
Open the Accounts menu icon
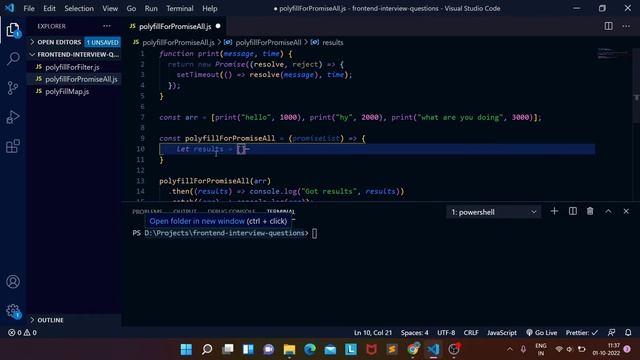[13, 282]
